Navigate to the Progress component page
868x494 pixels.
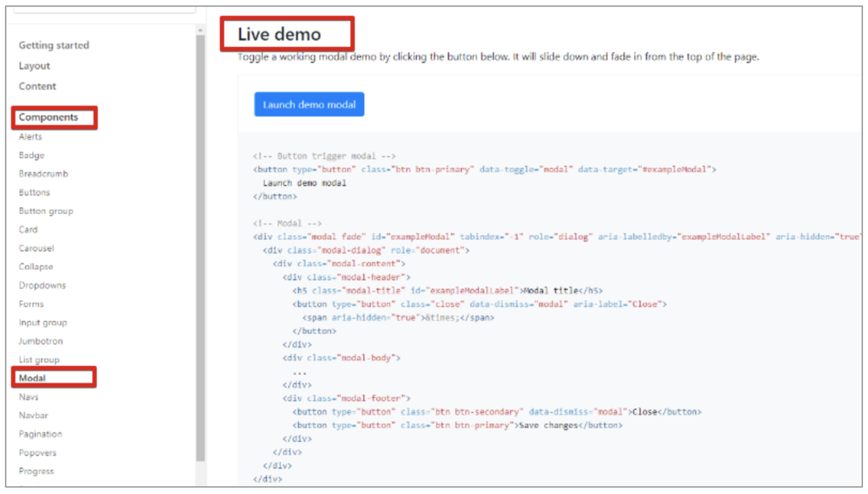point(36,472)
